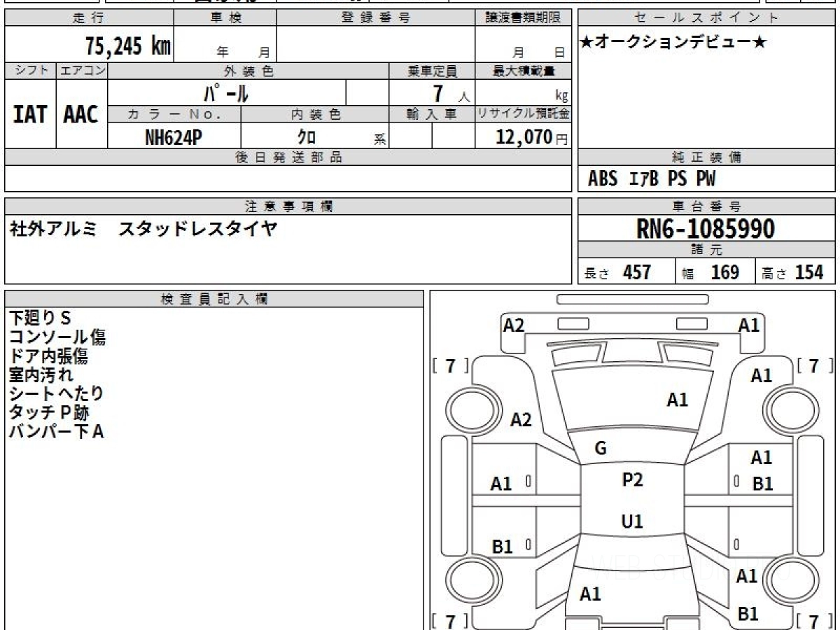
Task: Click the ★オークションデビュー★ sales point text
Action: (x=673, y=43)
